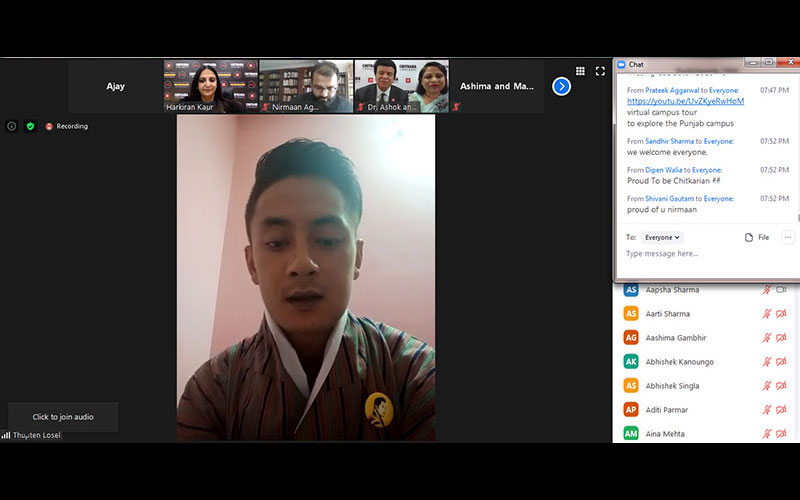This screenshot has height=500, width=800.
Task: Click the 'Click to join audio' button
Action: pyautogui.click(x=63, y=417)
